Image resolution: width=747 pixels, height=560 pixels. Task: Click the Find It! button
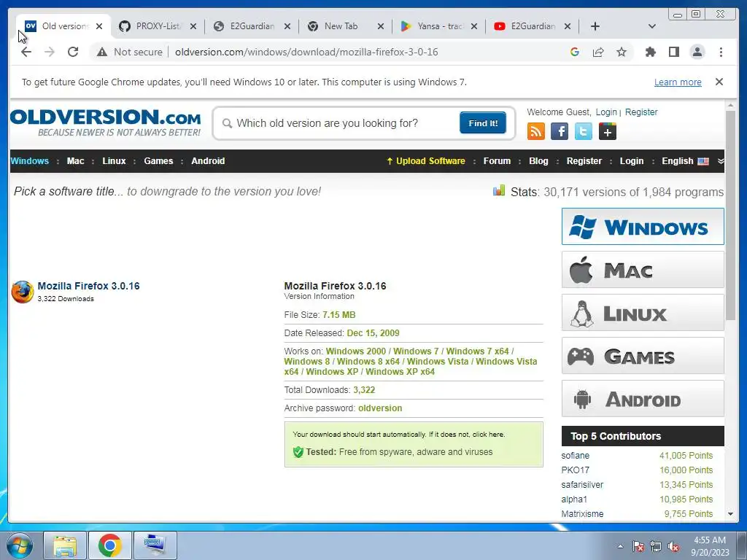click(x=483, y=122)
